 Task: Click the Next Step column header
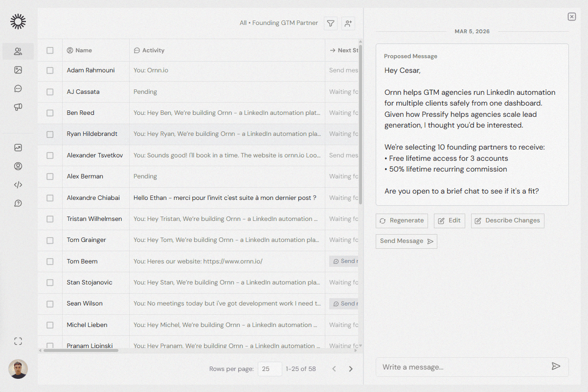pos(344,50)
